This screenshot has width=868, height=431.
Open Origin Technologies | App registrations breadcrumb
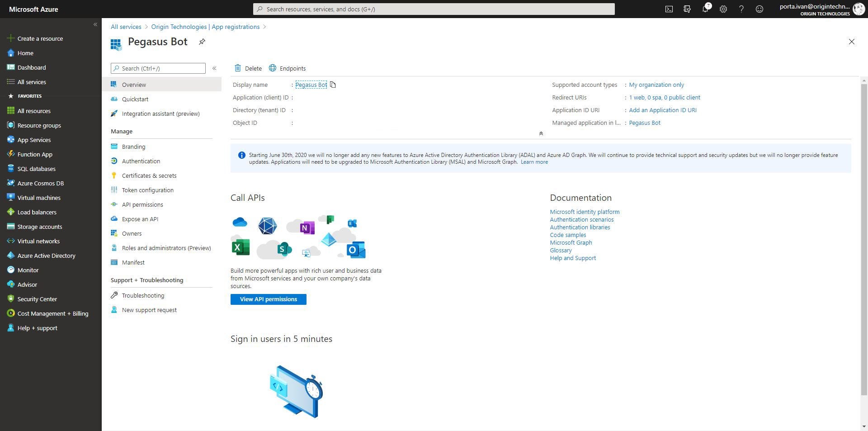(205, 27)
